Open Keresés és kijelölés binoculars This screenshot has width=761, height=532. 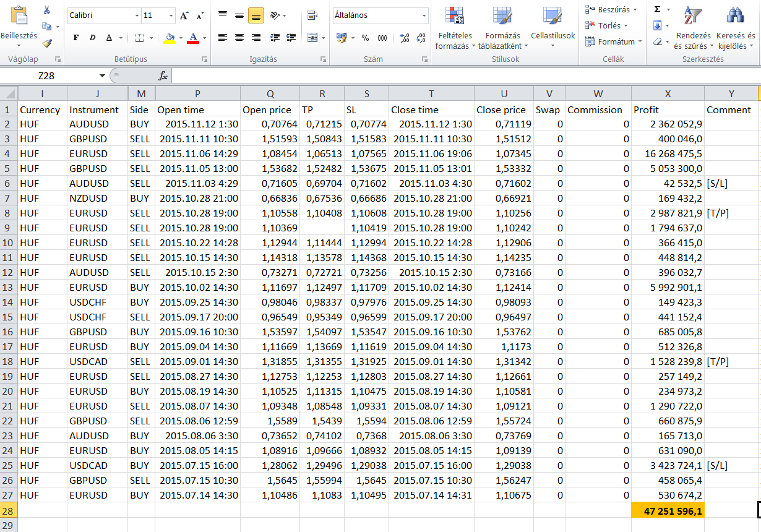(736, 28)
